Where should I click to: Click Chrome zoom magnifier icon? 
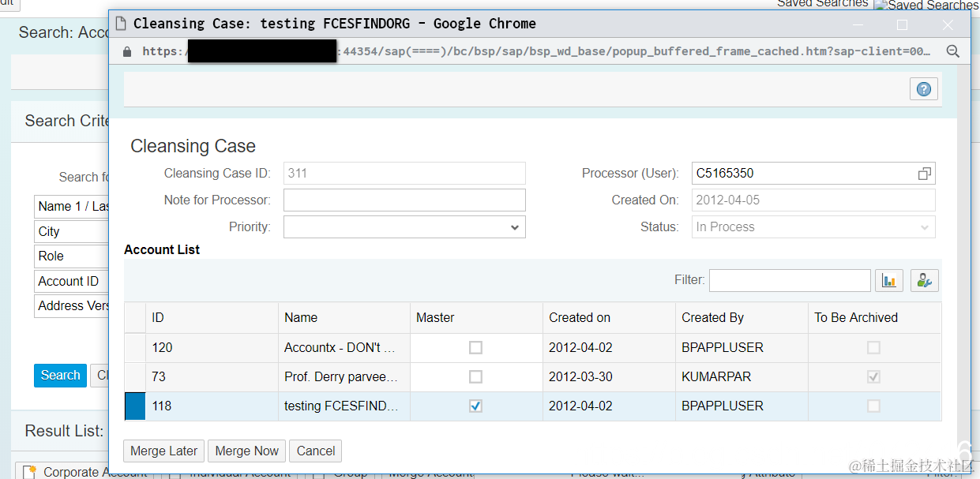pos(953,51)
